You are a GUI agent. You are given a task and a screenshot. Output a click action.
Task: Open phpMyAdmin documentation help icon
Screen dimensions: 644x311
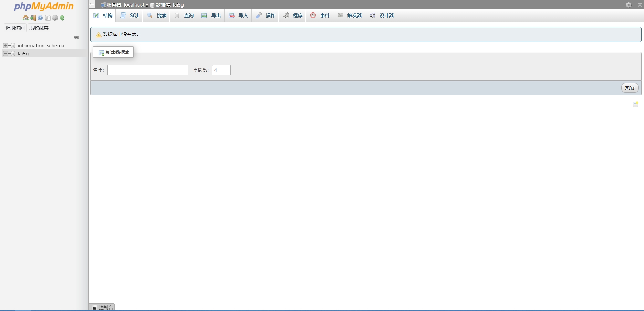40,18
